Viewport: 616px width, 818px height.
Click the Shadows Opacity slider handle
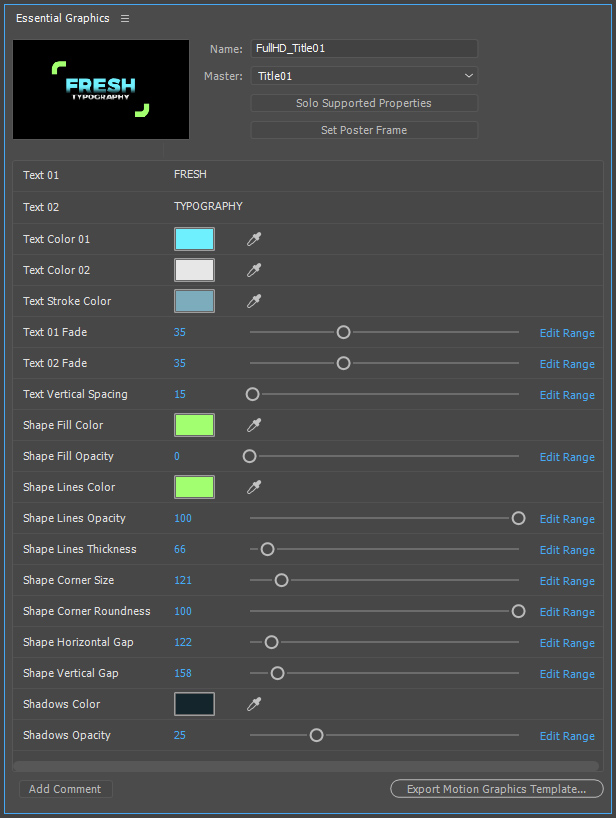(x=316, y=735)
